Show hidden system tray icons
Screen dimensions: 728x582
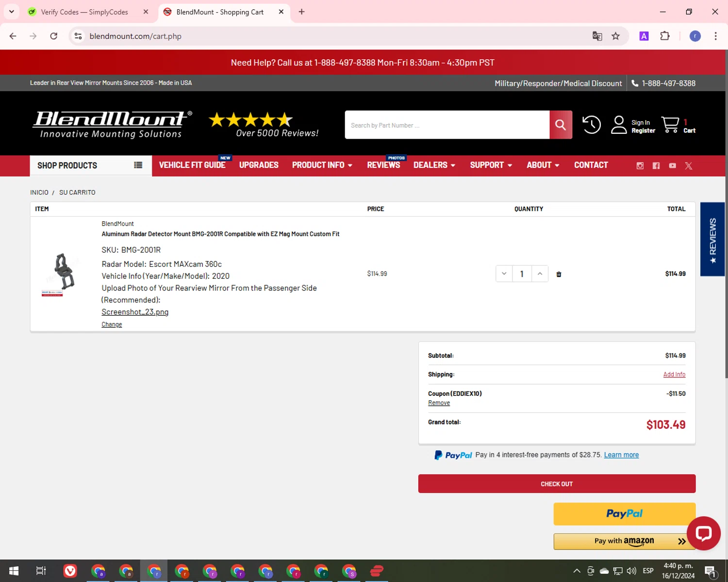577,571
